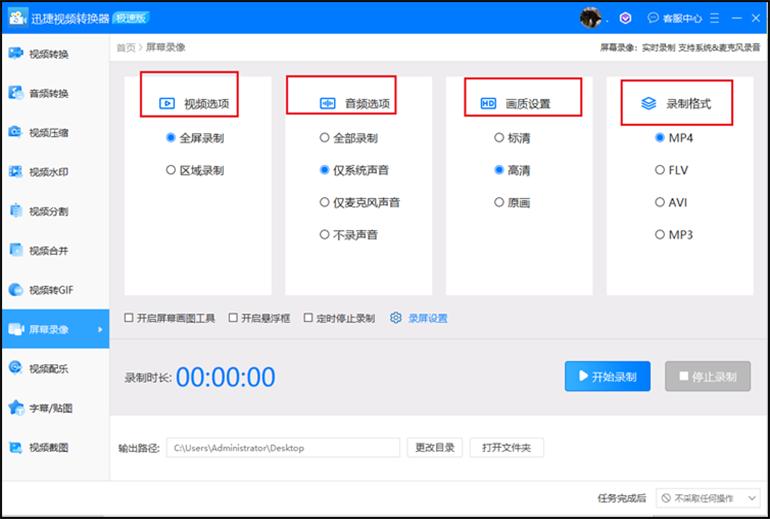Click the 屏幕录像 camera icon in sidebar
Image resolution: width=770 pixels, height=519 pixels.
pyautogui.click(x=16, y=329)
